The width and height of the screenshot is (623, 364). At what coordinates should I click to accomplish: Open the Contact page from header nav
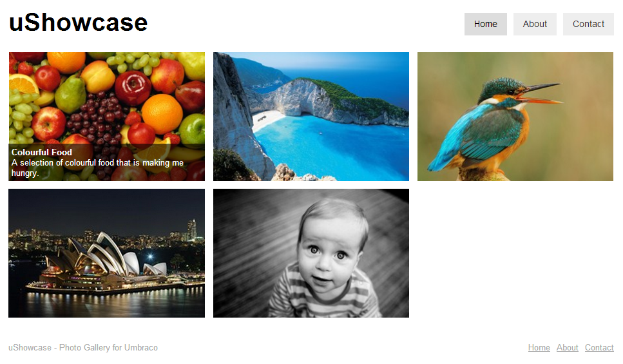point(588,24)
